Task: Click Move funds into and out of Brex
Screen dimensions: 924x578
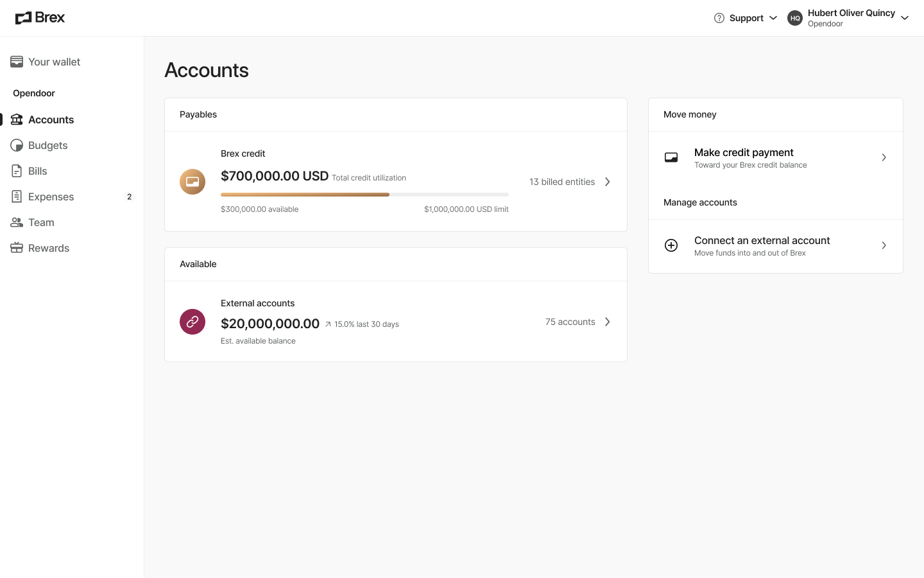Action: point(749,253)
